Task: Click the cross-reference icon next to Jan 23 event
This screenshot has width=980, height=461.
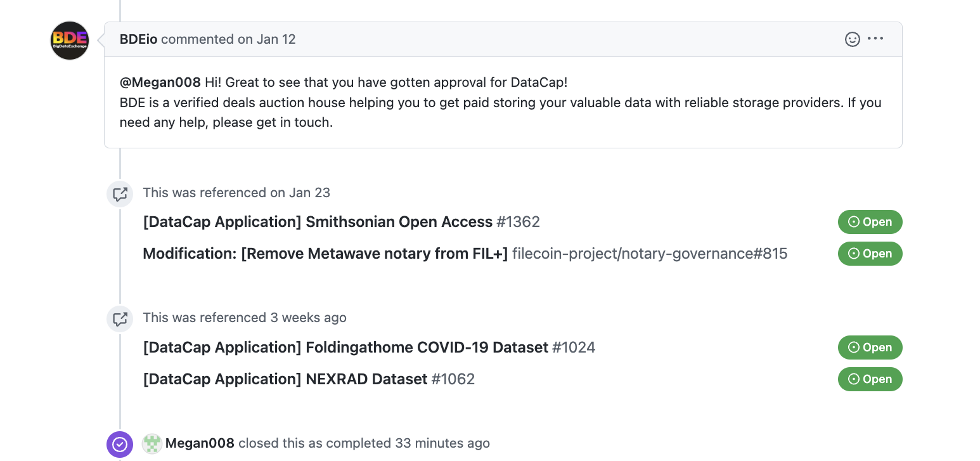Action: tap(119, 193)
